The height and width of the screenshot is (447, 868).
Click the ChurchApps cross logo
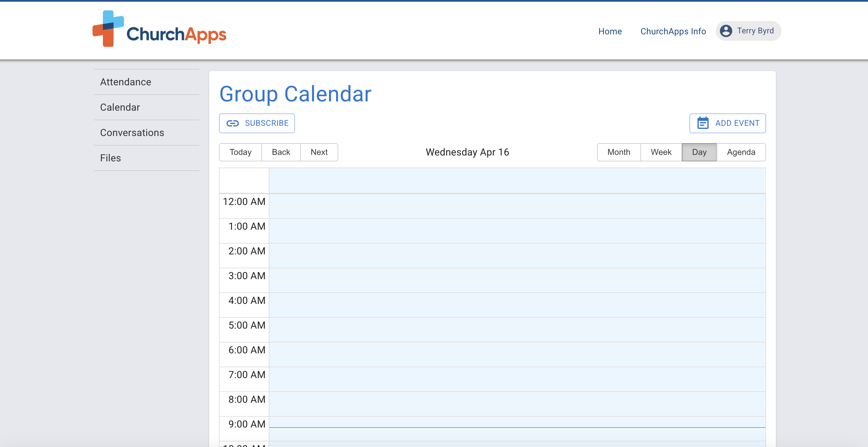(x=108, y=29)
